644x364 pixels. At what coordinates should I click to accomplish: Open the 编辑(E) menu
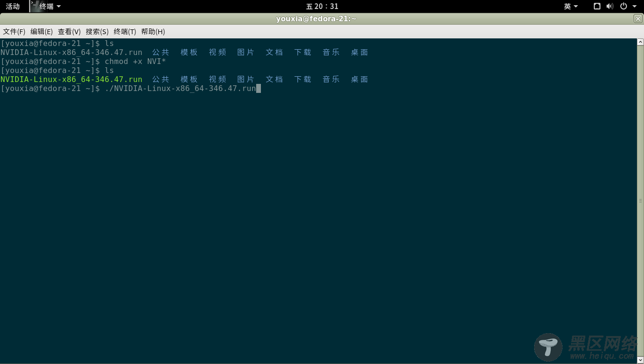click(42, 32)
